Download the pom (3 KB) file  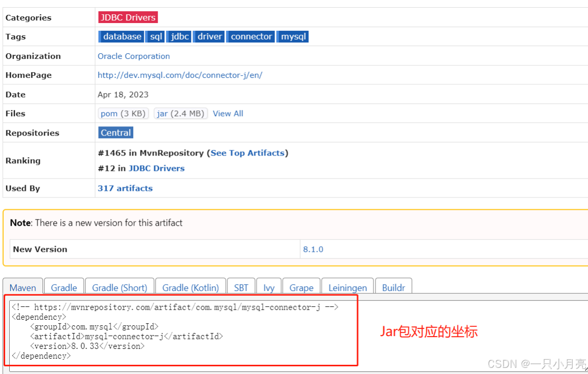[123, 113]
